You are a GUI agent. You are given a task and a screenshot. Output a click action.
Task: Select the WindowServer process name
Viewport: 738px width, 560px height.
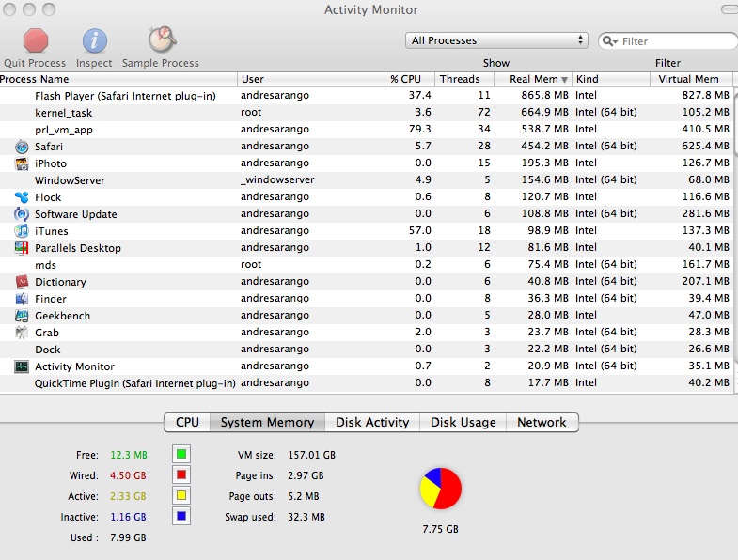coord(70,180)
